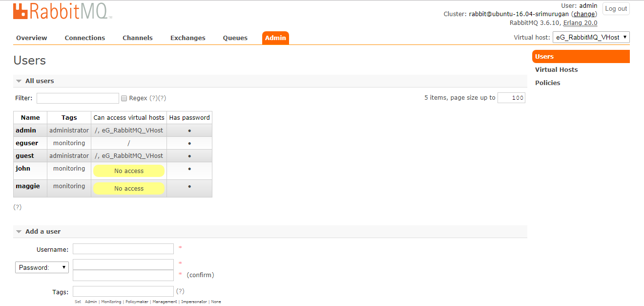The image size is (644, 306).
Task: Toggle the Regex filter checkbox
Action: [124, 98]
